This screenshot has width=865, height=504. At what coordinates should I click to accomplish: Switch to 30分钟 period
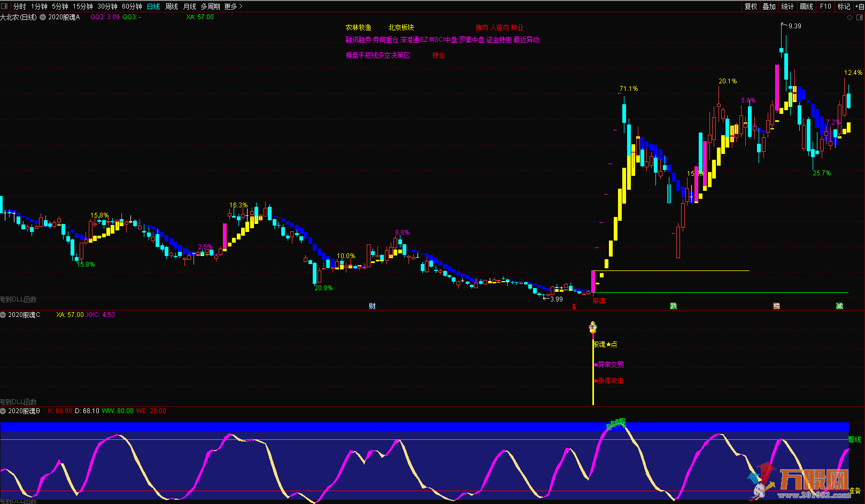[x=107, y=6]
